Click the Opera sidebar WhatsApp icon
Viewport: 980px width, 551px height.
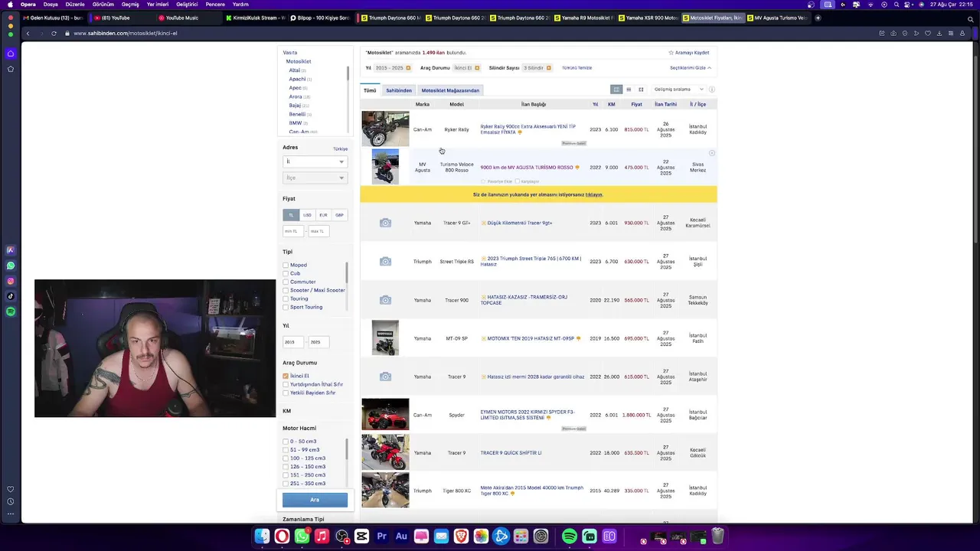coord(11,266)
